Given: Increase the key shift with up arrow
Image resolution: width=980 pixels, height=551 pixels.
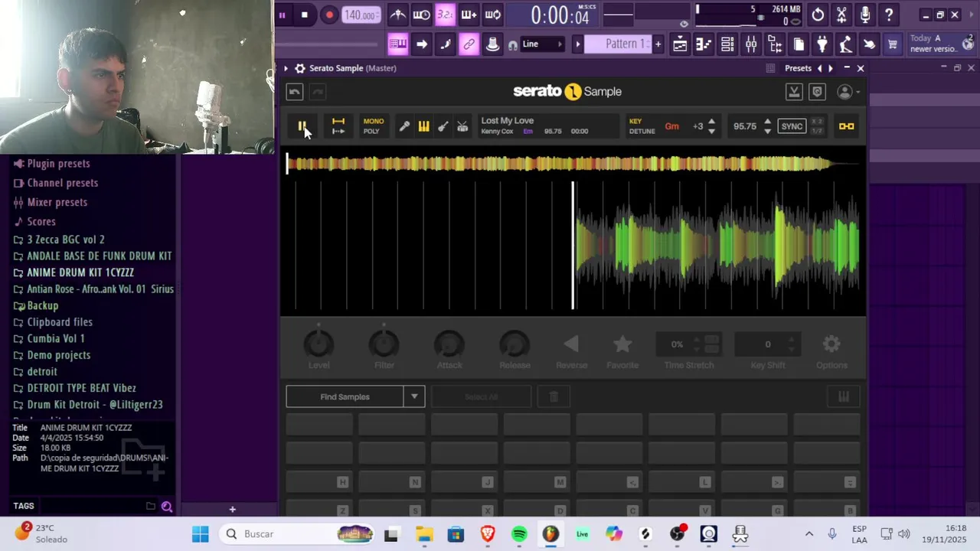Looking at the screenshot, I should click(711, 122).
